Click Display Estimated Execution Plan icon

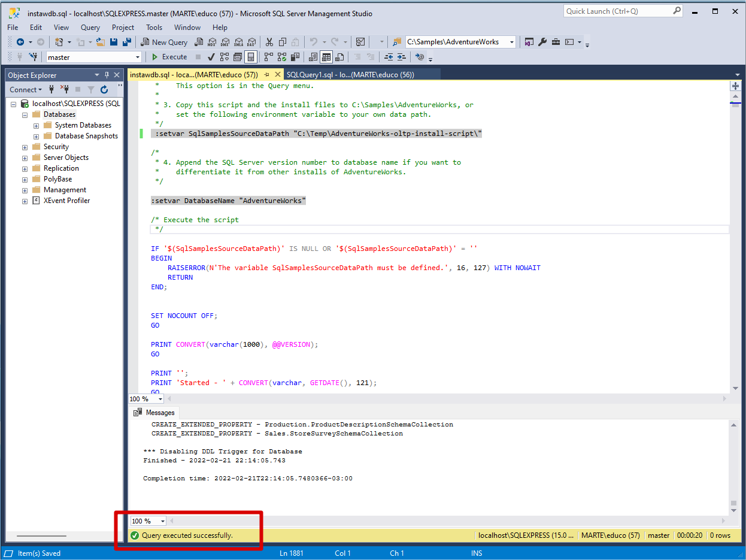click(225, 57)
